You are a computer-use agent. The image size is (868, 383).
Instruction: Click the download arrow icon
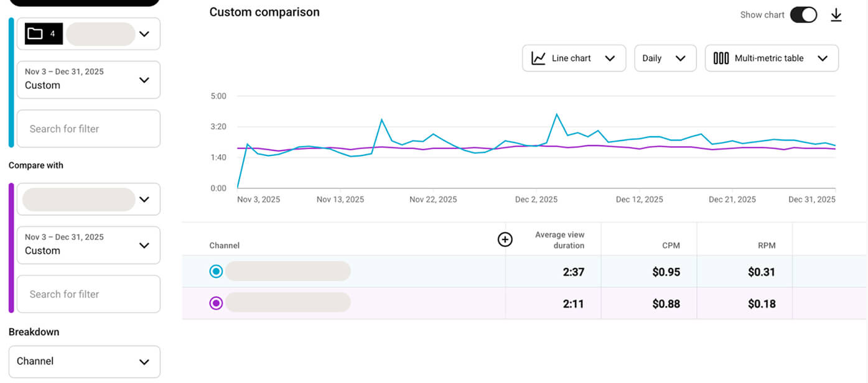[836, 15]
